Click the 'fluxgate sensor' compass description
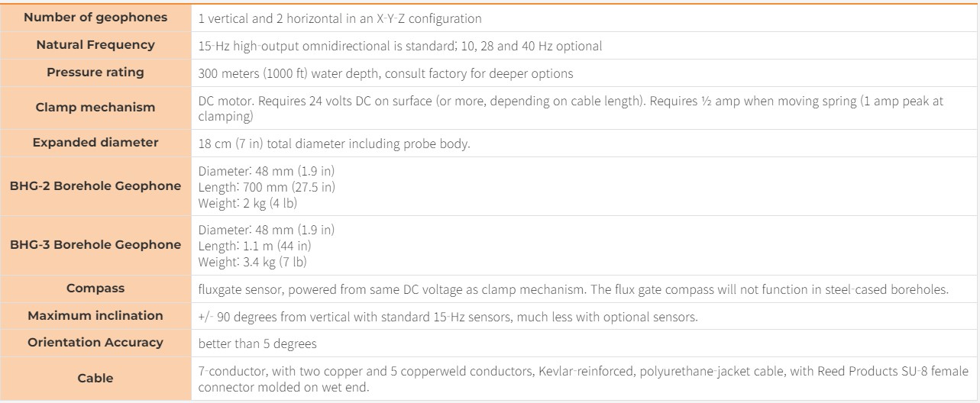The height and width of the screenshot is (403, 980). [x=574, y=289]
